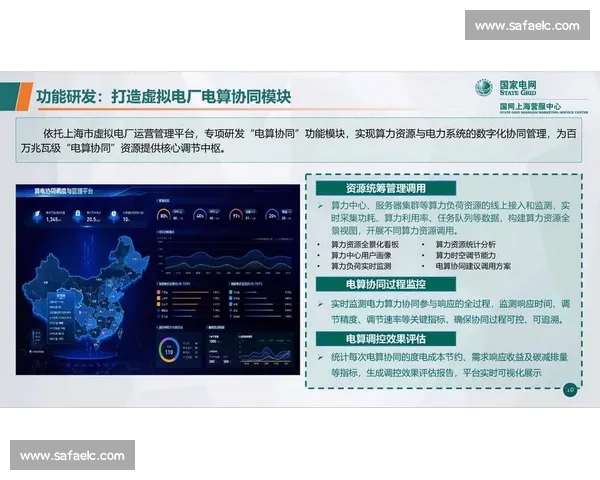Click the bullet '电算协同建议调用方案'
This screenshot has width=600, height=480.
click(x=473, y=266)
